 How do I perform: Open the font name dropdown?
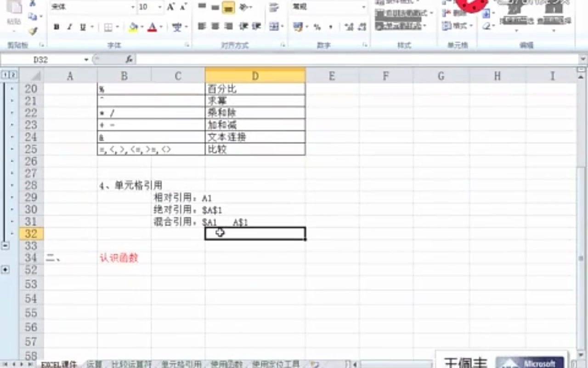[133, 7]
